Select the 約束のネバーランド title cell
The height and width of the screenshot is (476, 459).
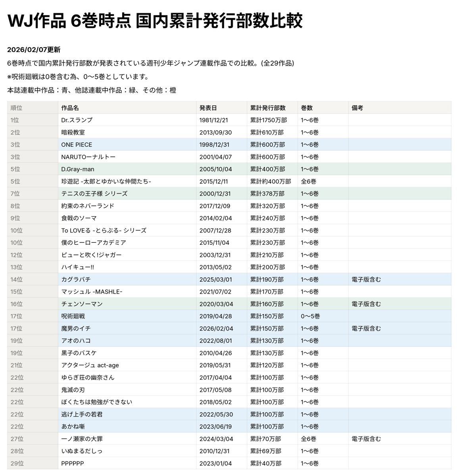click(127, 206)
